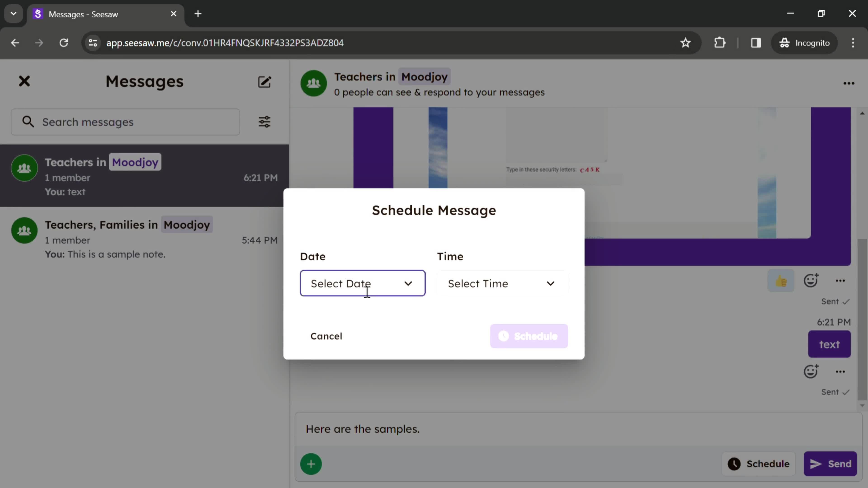Click the search messages input field
868x488 pixels.
coord(126,122)
